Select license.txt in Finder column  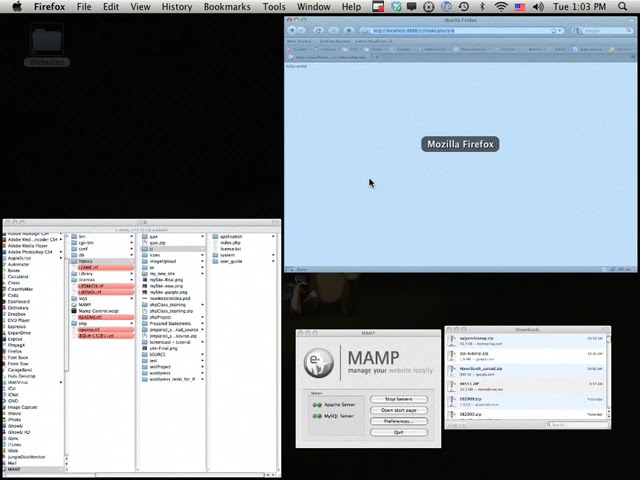click(230, 249)
